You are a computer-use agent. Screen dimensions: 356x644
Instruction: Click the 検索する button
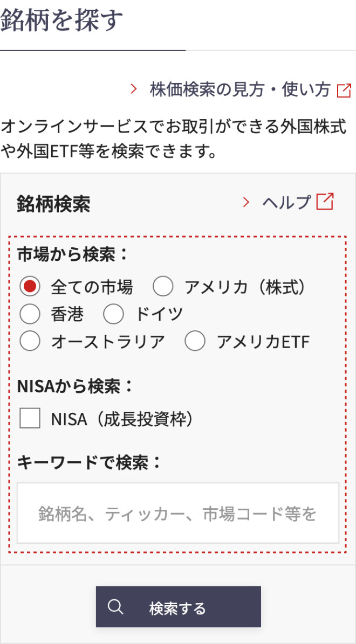(179, 607)
